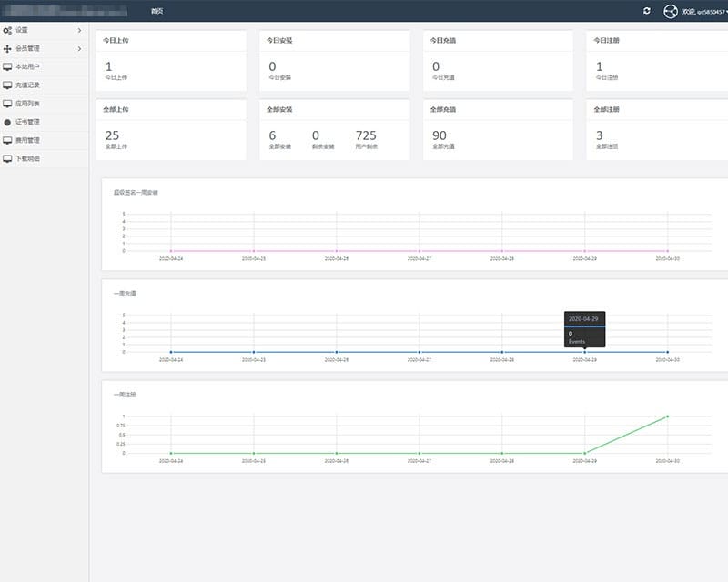Open 本站用户 via its monitor icon
This screenshot has width=728, height=582.
coord(7,65)
